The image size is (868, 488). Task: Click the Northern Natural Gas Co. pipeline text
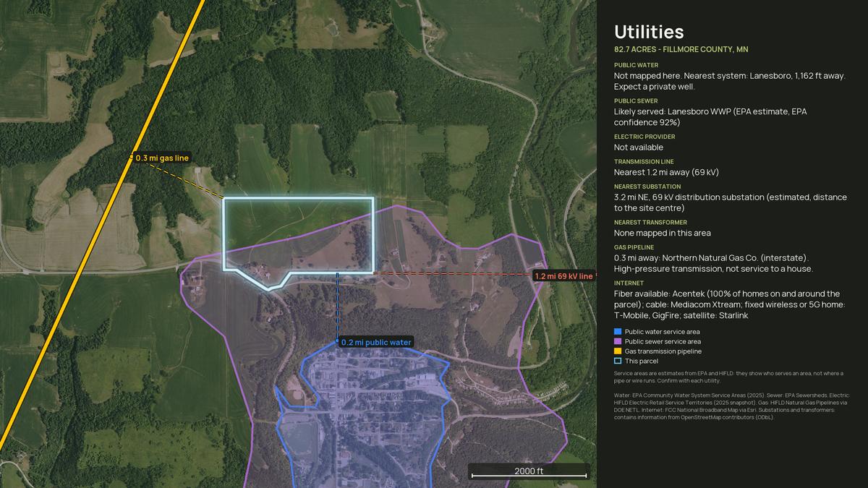[x=713, y=263]
